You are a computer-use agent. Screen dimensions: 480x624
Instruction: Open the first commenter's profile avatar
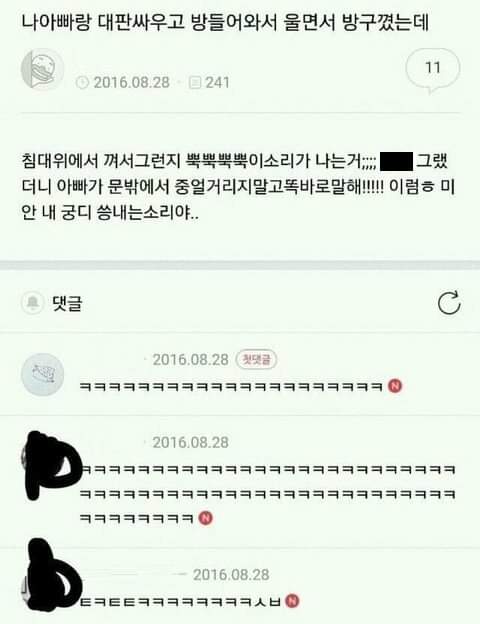click(42, 374)
